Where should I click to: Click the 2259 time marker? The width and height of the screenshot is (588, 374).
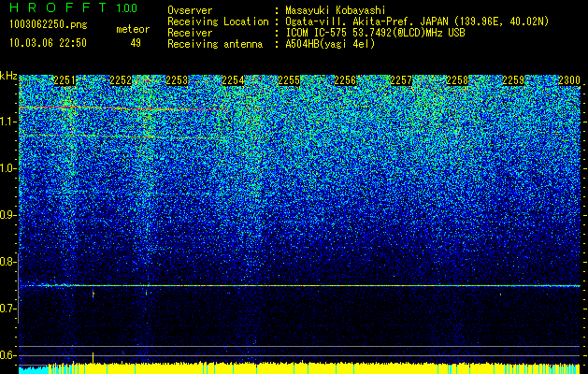tap(513, 80)
